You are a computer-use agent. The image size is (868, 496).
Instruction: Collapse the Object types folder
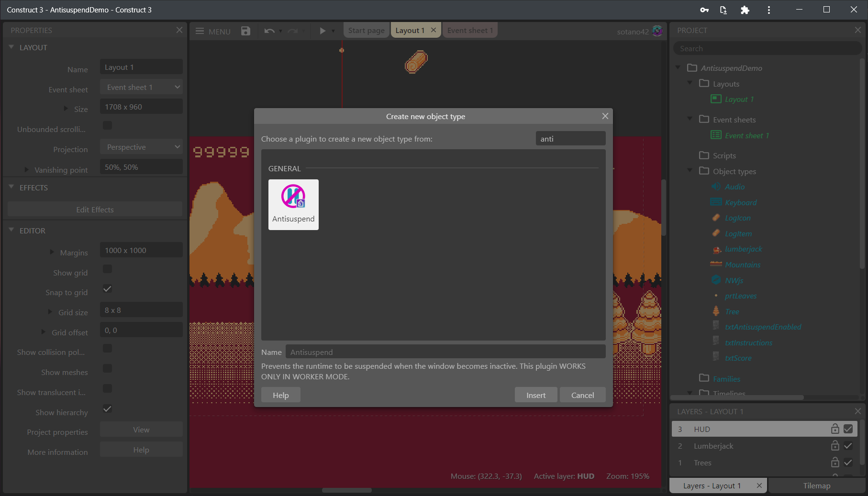(x=690, y=171)
